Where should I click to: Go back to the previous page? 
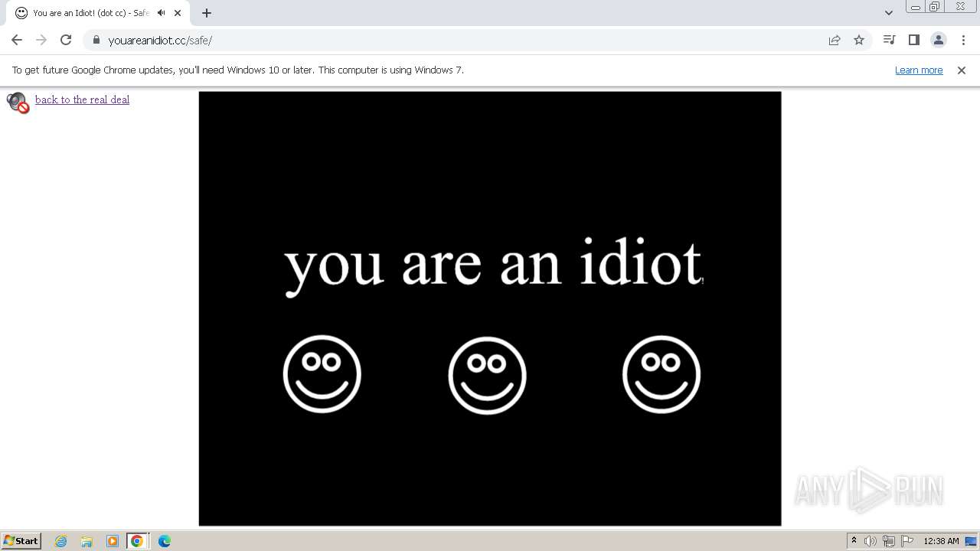click(x=17, y=40)
